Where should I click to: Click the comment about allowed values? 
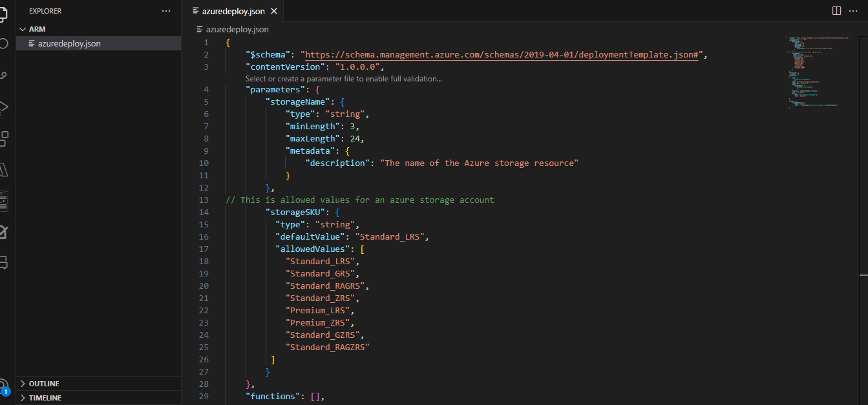tap(360, 200)
